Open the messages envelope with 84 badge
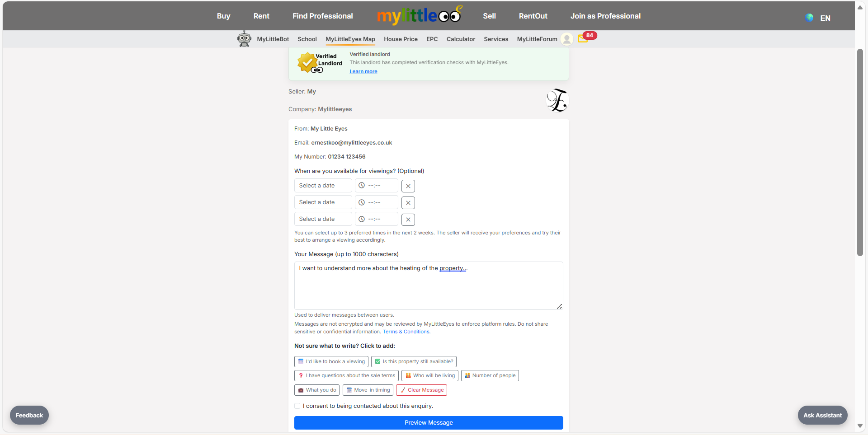Viewport: 868px width, 435px height. tap(583, 39)
